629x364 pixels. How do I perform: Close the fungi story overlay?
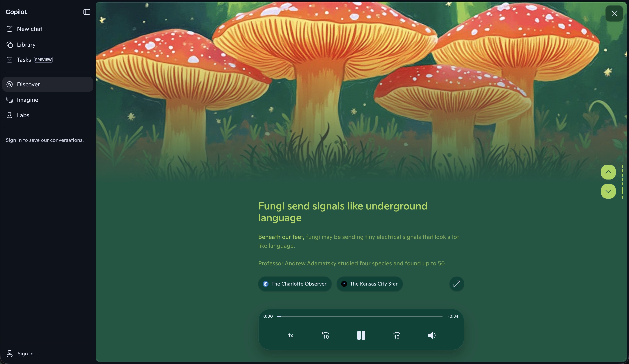614,13
